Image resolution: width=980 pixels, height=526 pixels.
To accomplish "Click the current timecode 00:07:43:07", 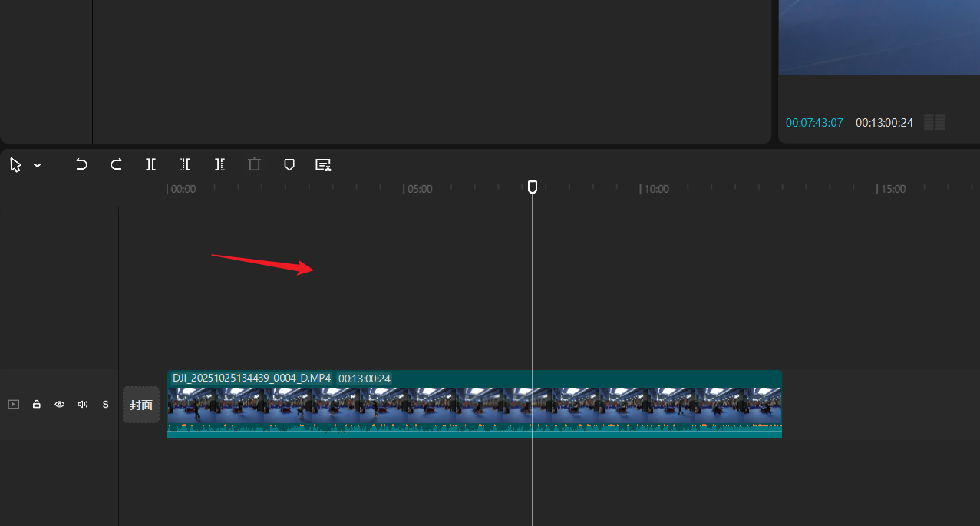I will [813, 123].
